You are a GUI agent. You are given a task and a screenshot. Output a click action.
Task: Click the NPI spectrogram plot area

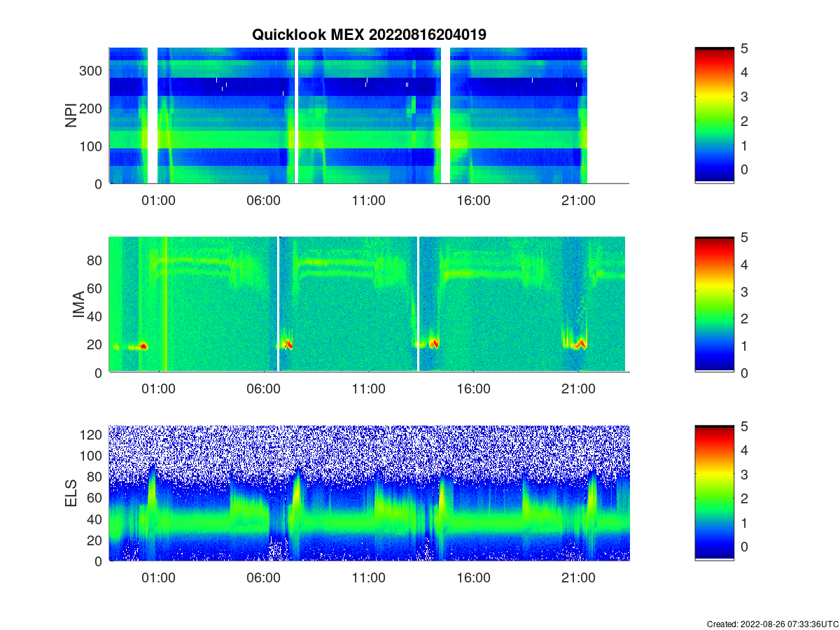[369, 115]
